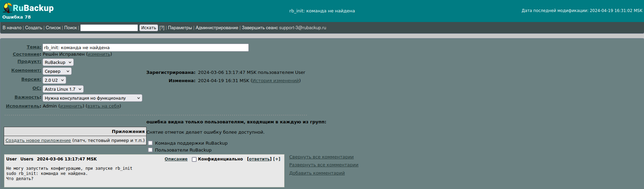This screenshot has height=189, width=644.
Task: Click 'Развернуть все комментарии' link
Action: pos(324,165)
